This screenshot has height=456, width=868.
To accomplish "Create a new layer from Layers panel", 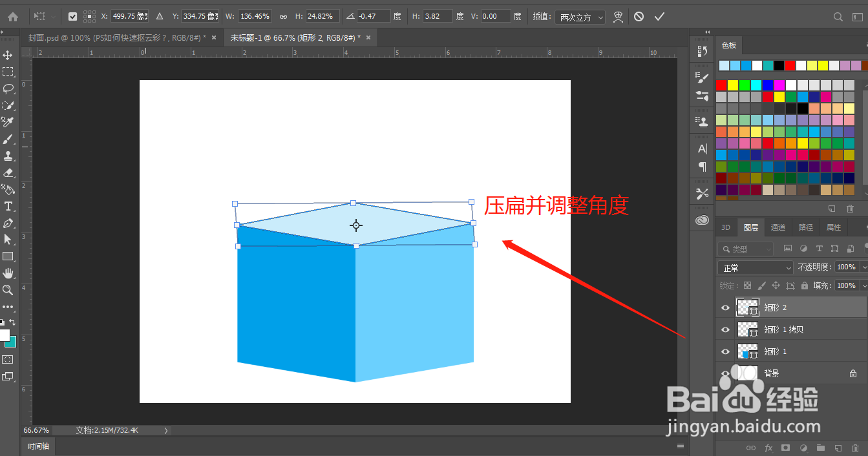I will [838, 447].
